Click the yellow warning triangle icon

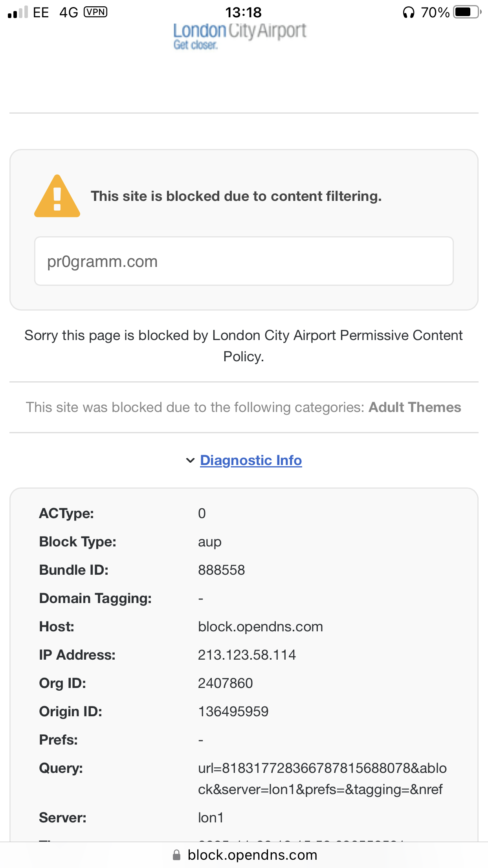tap(57, 196)
